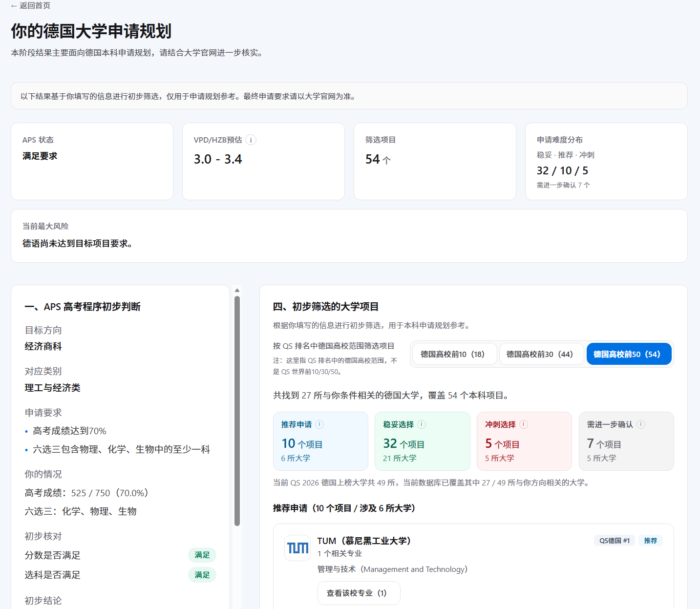The image size is (700, 609).
Task: Click the 申请难度分布 32 / 10 / 5 value
Action: (562, 170)
